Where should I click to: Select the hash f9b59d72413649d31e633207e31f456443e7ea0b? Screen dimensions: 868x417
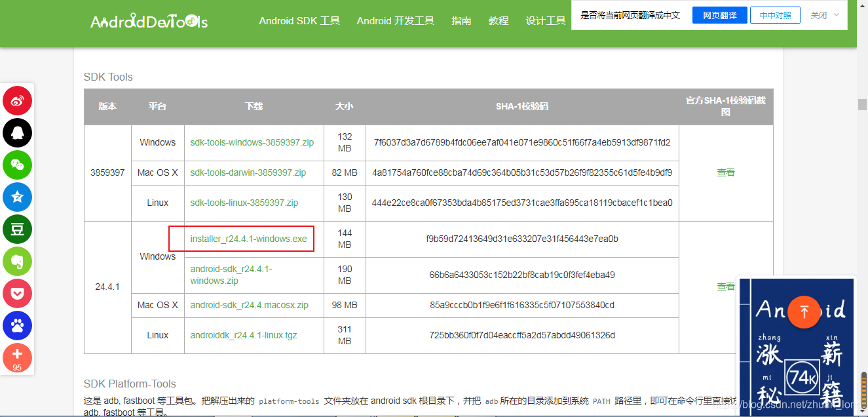pyautogui.click(x=522, y=239)
